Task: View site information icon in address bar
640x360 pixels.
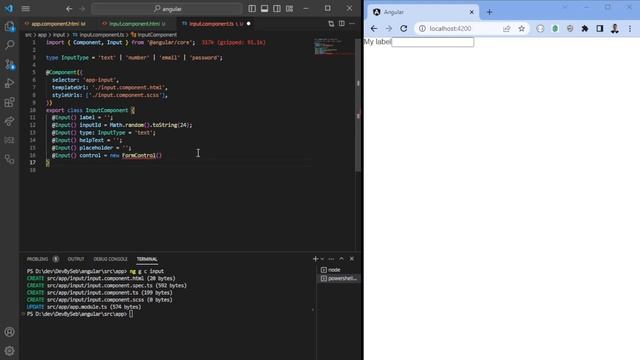Action: (422, 29)
